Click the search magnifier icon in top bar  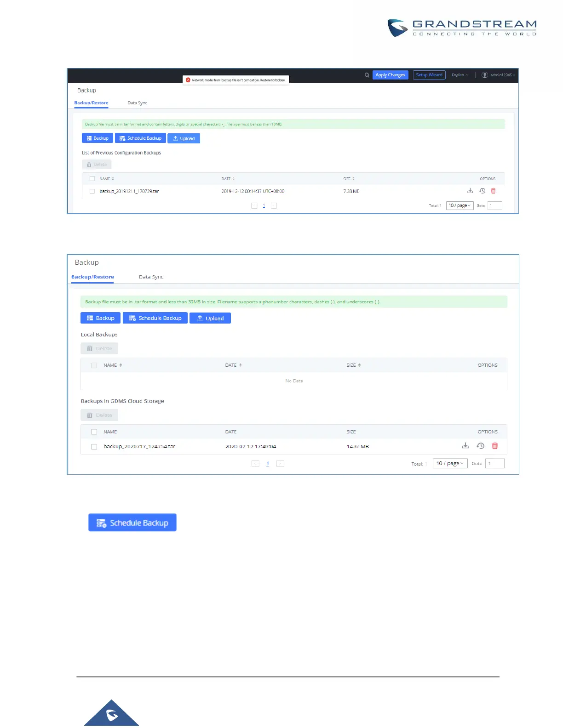pos(367,75)
